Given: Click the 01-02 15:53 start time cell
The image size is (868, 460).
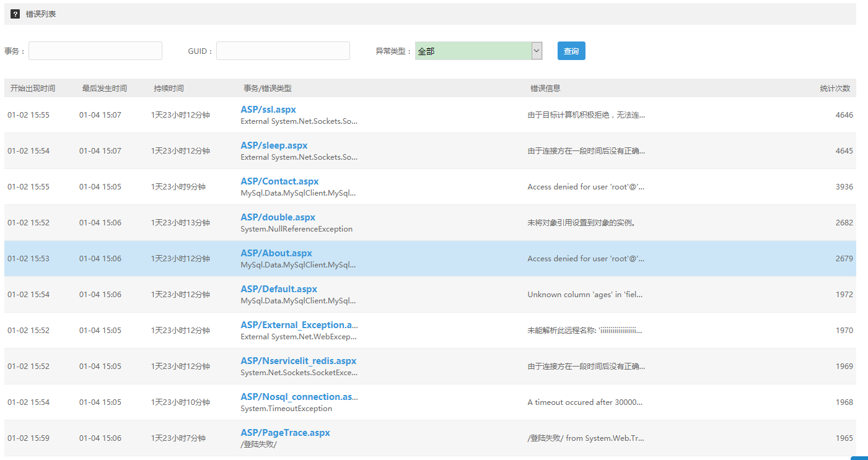Looking at the screenshot, I should [x=28, y=259].
